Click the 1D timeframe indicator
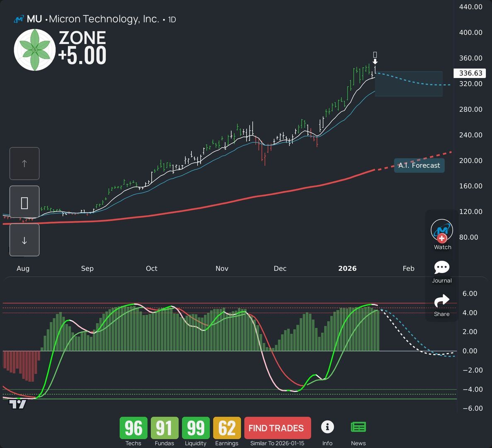The image size is (492, 448). (172, 20)
